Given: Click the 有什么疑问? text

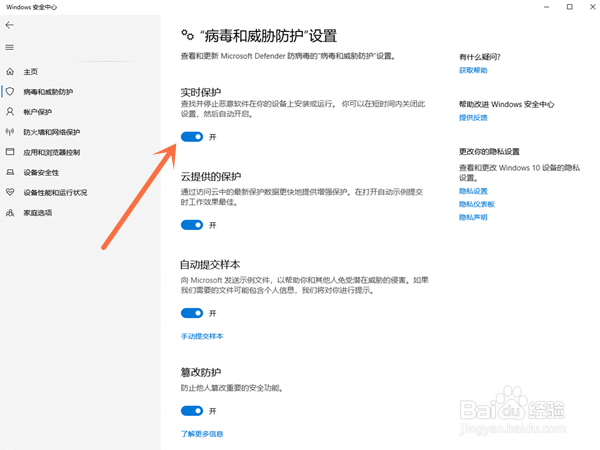Looking at the screenshot, I should (x=479, y=57).
